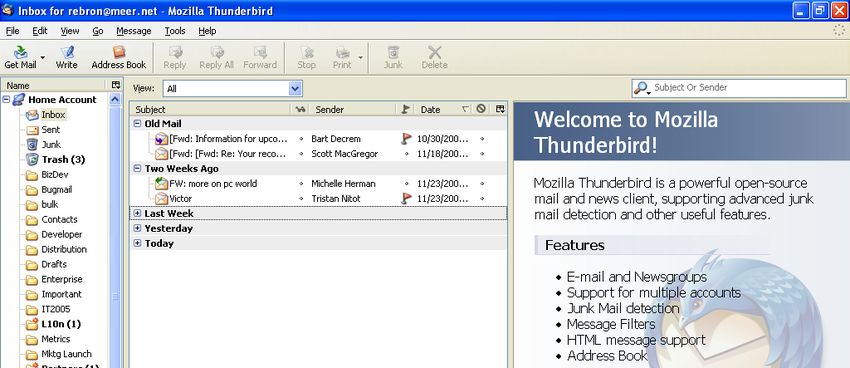Screen dimensions: 850x368
Task: Open the Go menu
Action: pyautogui.click(x=98, y=31)
